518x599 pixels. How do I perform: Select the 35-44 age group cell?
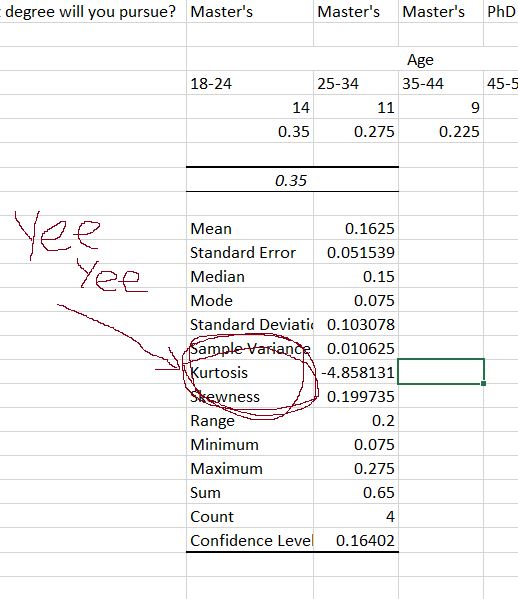(x=441, y=83)
